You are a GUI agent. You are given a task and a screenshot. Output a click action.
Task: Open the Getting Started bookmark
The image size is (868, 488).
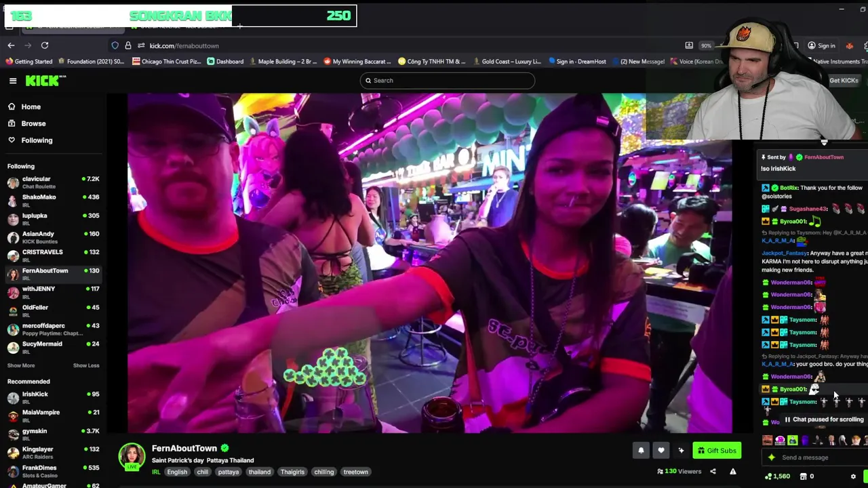(28, 62)
